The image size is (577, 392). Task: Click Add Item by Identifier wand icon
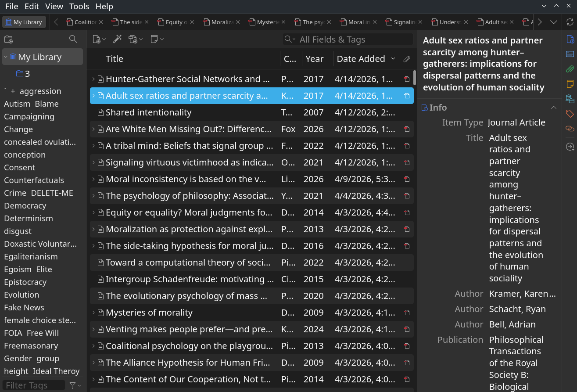click(x=117, y=40)
